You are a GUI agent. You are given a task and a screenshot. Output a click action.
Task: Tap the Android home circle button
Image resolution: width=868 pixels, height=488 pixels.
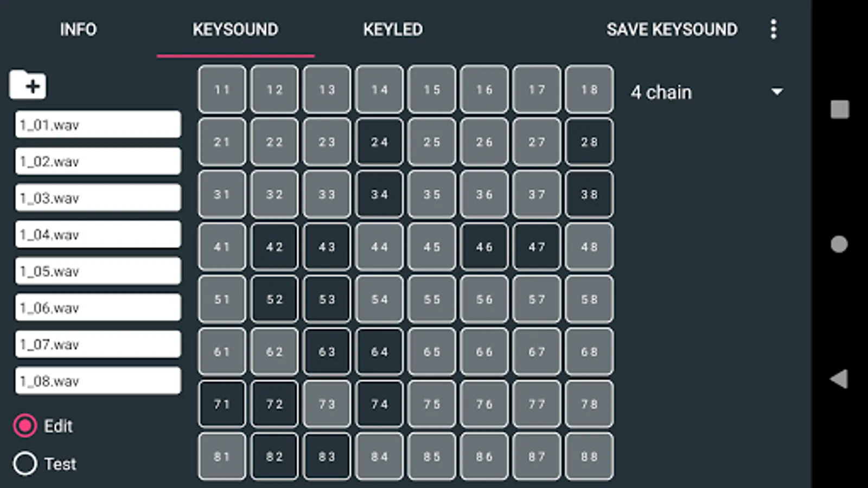tap(839, 244)
